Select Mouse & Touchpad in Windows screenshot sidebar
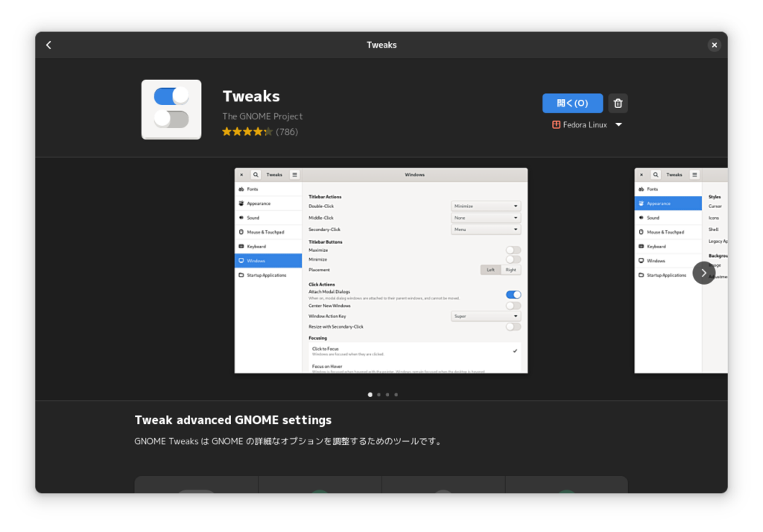The height and width of the screenshot is (532, 763). pos(268,232)
